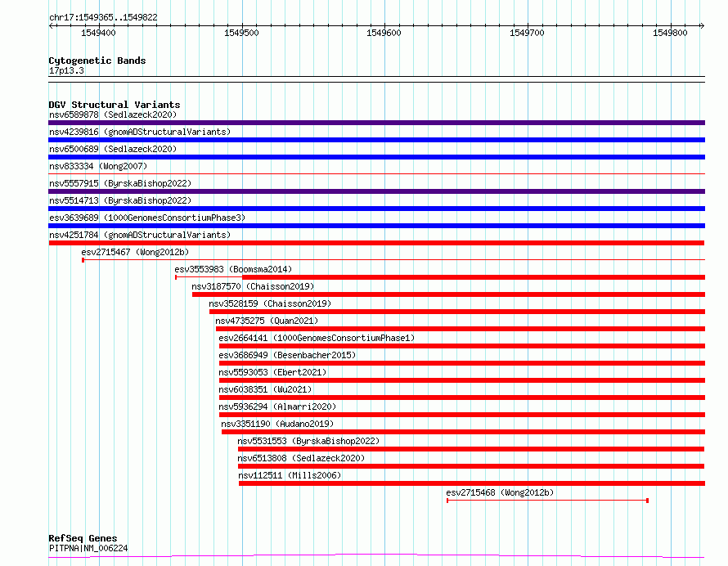
Task: Open the nsv6513808 (Sedlazeck2020) label
Action: pos(301,458)
